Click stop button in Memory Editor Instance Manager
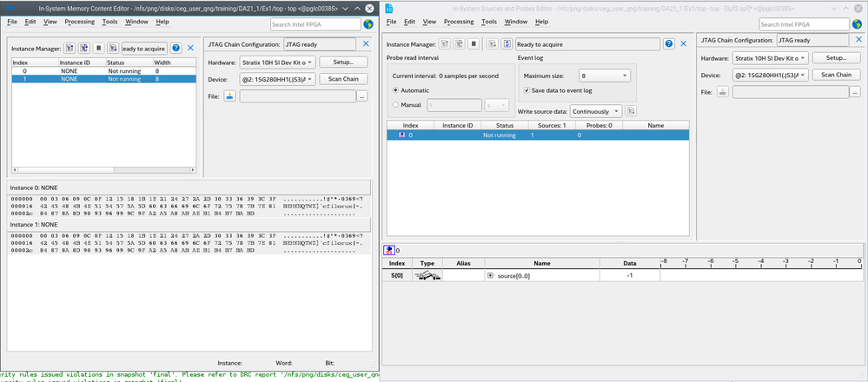Screen dimensions: 868x382 click(98, 49)
